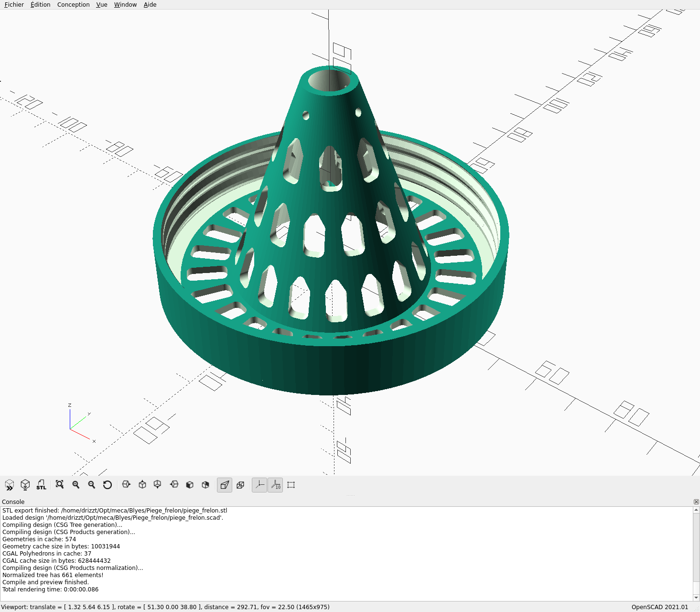Click the Console scrollbar down arrow

tap(696, 598)
